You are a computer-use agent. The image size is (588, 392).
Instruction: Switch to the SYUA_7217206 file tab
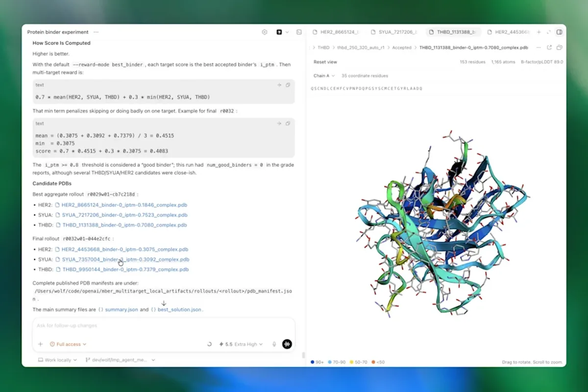[393, 32]
